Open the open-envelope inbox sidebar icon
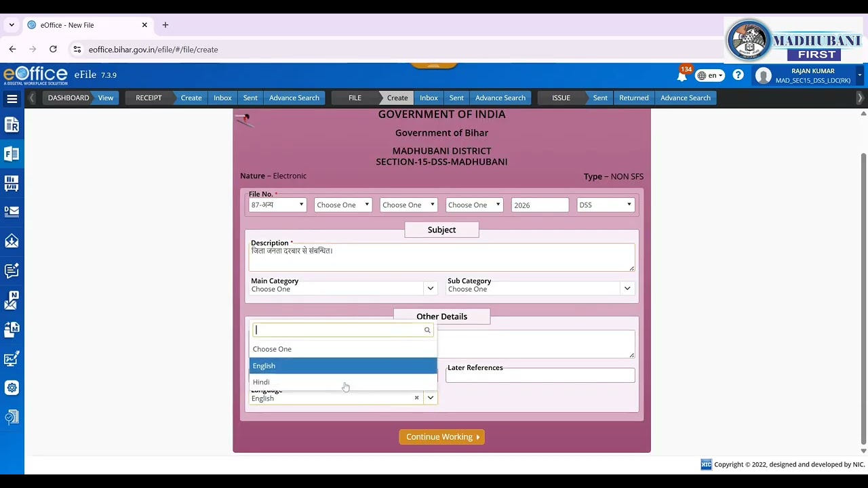This screenshot has height=488, width=868. [x=12, y=241]
